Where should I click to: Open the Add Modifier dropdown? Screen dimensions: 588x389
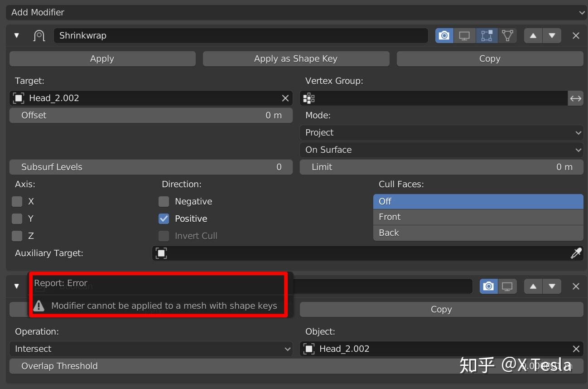pyautogui.click(x=294, y=12)
